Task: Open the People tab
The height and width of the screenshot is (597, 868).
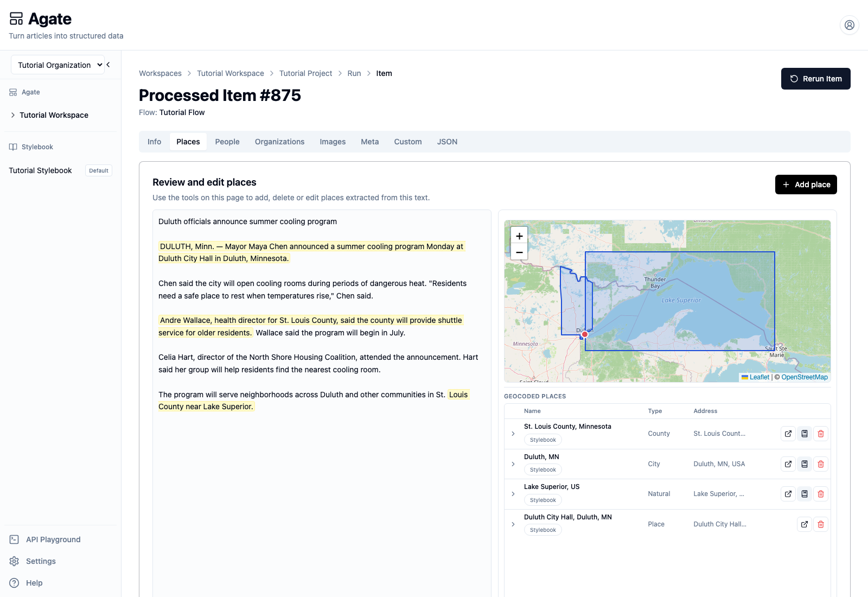Action: [227, 142]
